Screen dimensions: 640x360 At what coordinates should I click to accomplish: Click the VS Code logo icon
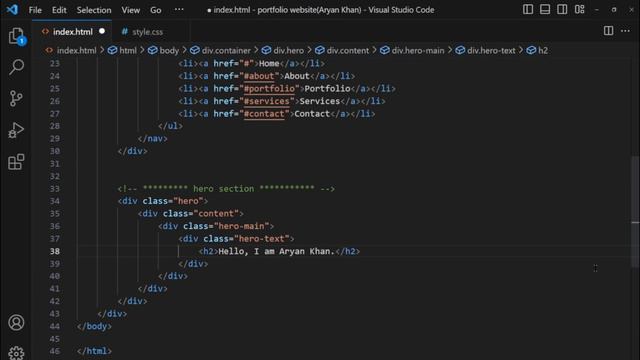(x=12, y=9)
